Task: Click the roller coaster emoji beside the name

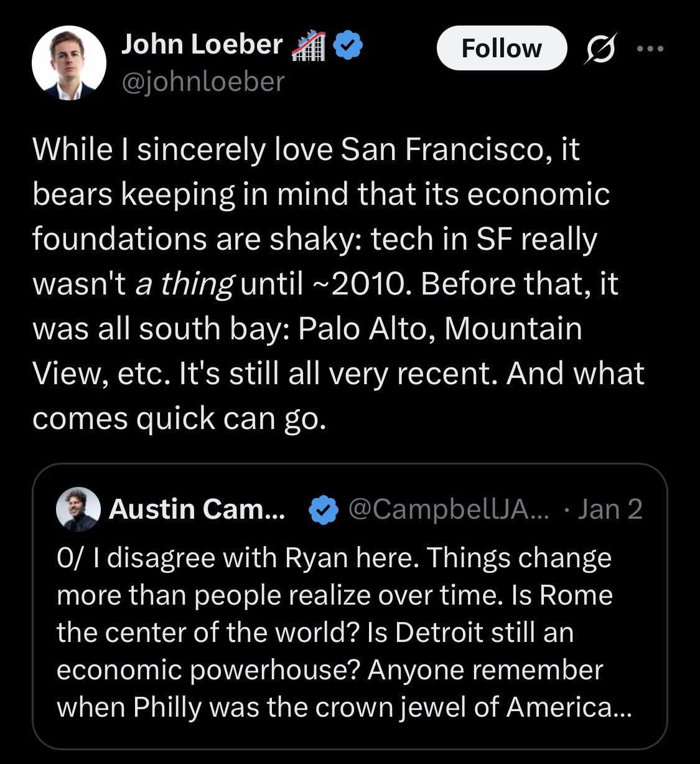Action: 309,47
